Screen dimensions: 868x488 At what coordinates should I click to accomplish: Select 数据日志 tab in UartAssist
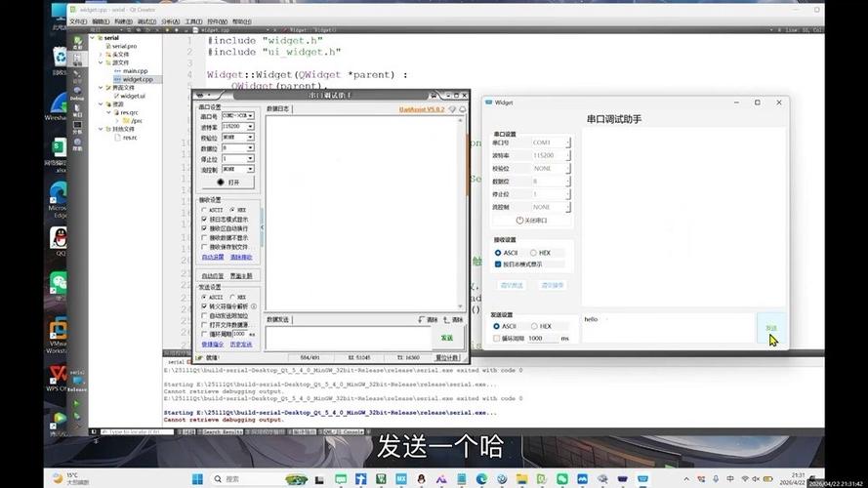click(278, 109)
